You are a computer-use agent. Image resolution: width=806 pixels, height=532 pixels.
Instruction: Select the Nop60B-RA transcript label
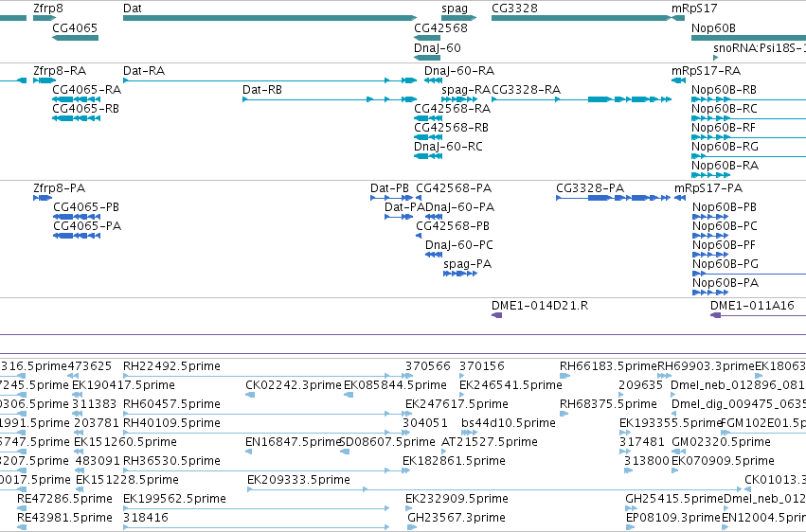[725, 166]
